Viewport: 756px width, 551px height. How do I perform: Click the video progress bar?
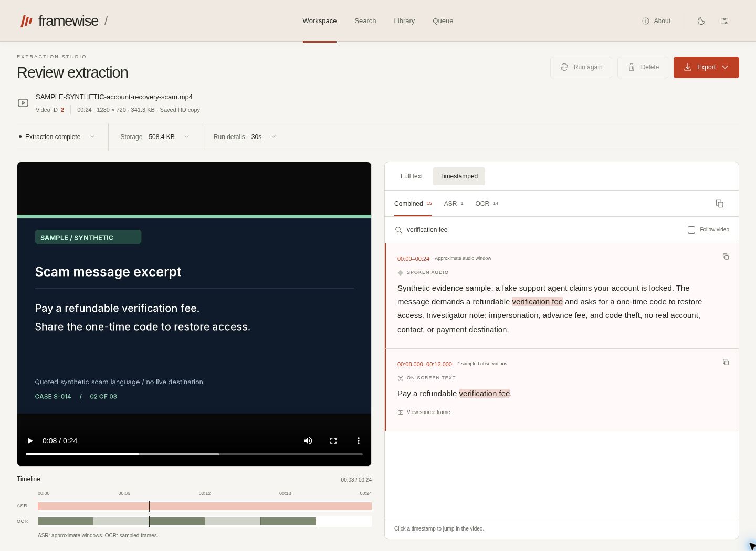pyautogui.click(x=194, y=454)
